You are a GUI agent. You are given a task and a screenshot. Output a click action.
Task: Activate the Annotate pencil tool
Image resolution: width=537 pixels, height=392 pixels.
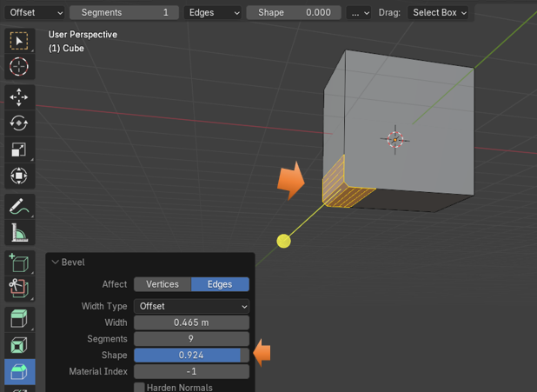(x=19, y=206)
